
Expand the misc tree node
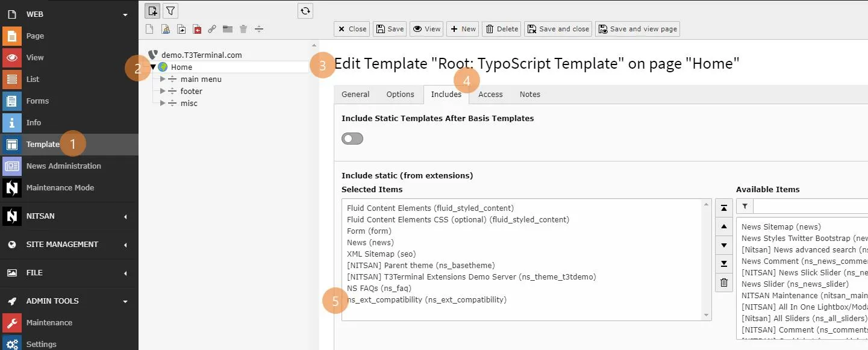coord(163,104)
